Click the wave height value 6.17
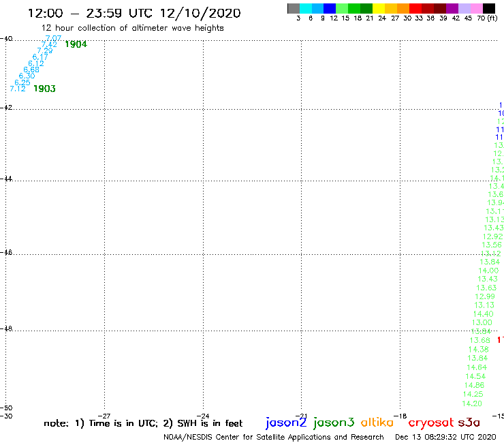Viewport: 504px width, 443px height. point(40,57)
